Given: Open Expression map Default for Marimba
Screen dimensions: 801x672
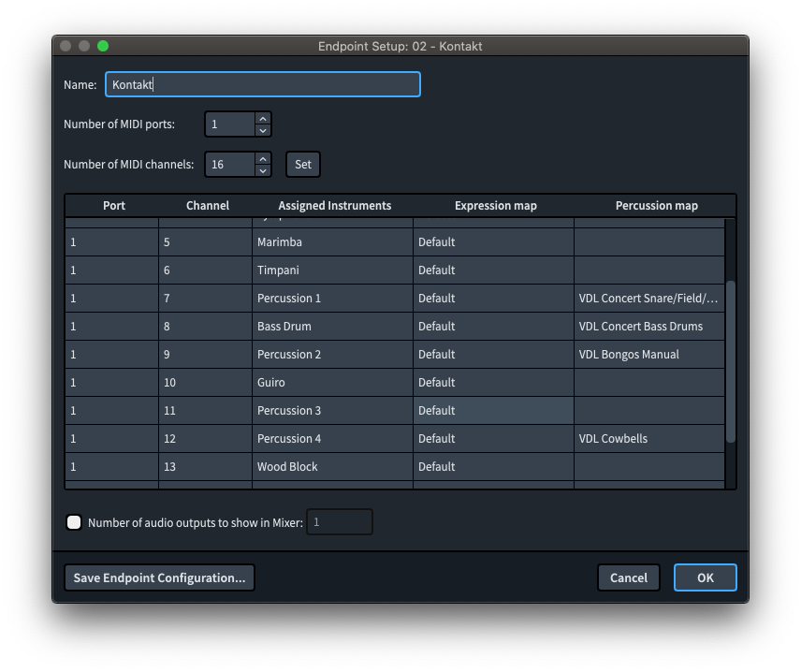Looking at the screenshot, I should (x=493, y=242).
